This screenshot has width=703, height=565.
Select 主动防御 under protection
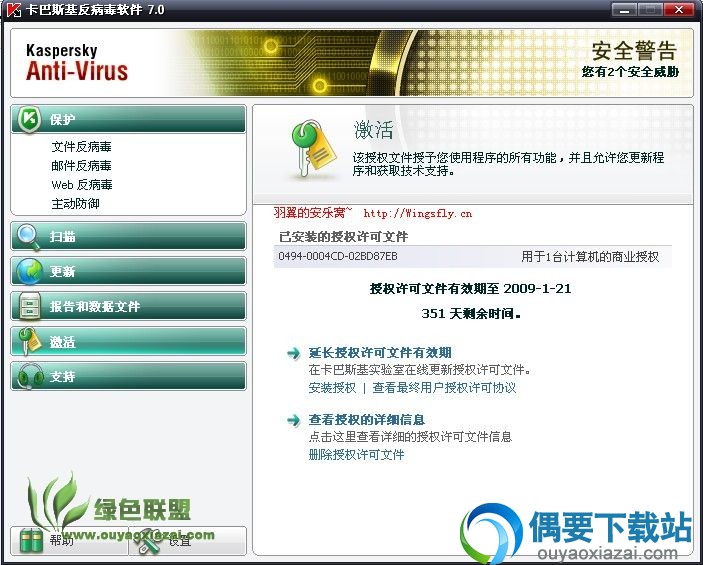(x=75, y=204)
